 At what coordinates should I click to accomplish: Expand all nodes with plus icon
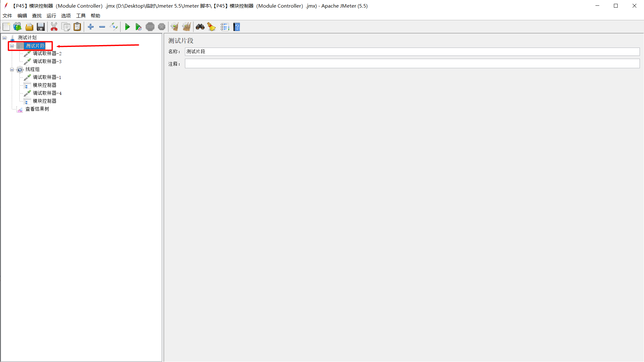coord(91,27)
